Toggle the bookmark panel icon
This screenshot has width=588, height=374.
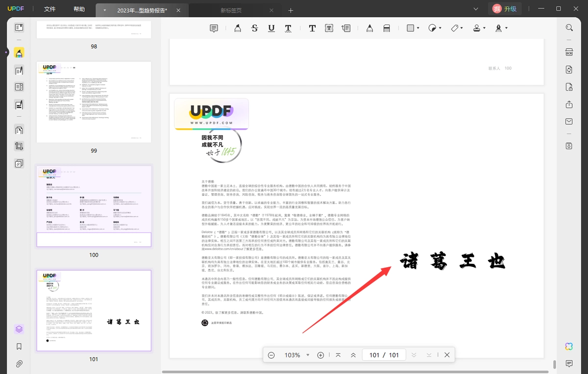click(x=19, y=347)
